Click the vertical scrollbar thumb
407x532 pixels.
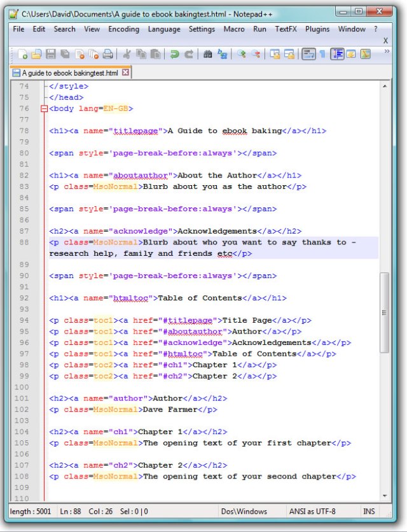(x=383, y=312)
